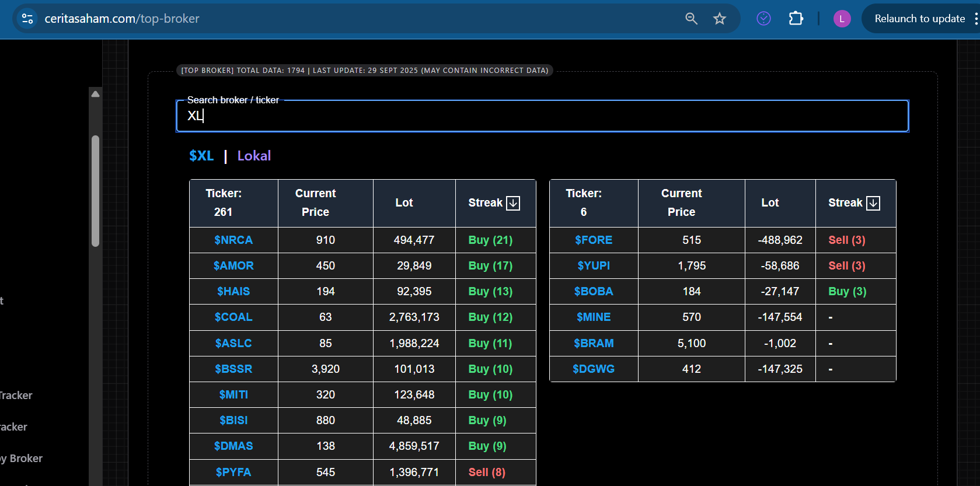Click the Search broker / ticker field

click(542, 116)
